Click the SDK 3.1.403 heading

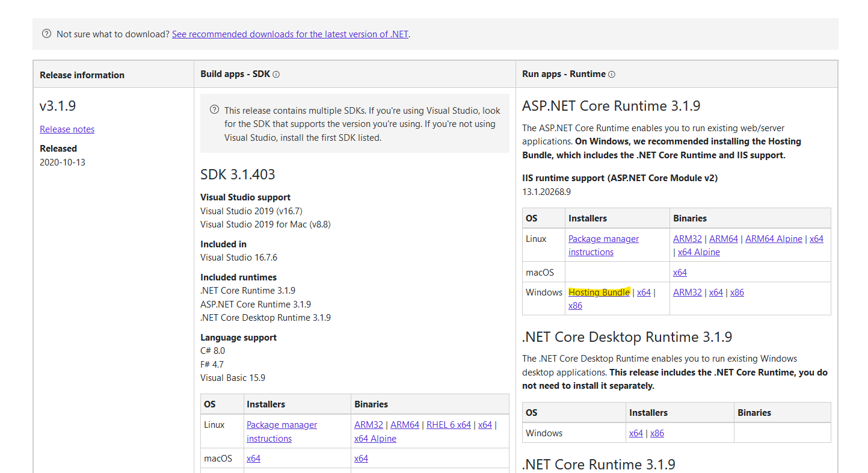(x=238, y=175)
